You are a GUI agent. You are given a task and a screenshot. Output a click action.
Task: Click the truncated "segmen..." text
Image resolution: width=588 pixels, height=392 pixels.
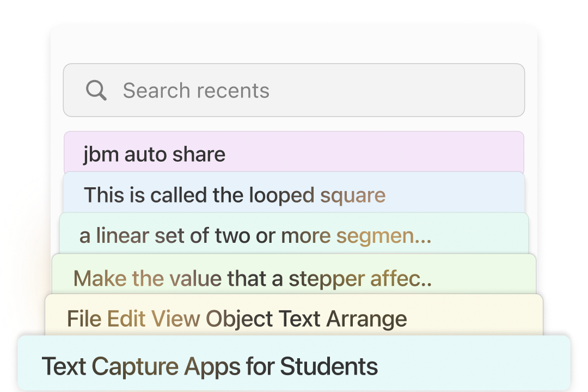tap(384, 236)
